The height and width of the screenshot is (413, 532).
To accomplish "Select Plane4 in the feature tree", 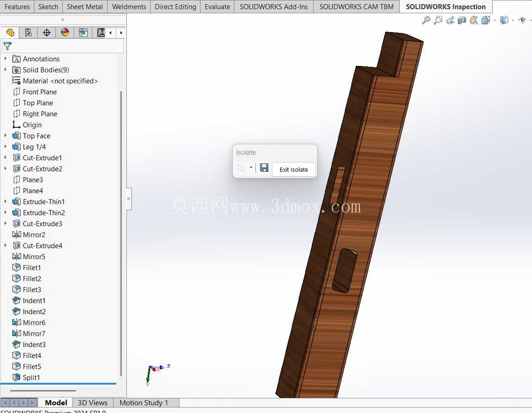I will pos(28,191).
